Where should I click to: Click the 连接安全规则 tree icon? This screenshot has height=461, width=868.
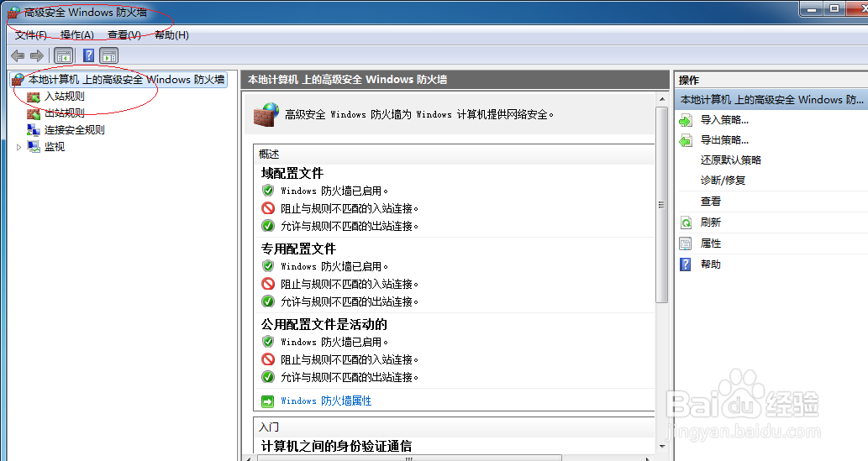34,130
